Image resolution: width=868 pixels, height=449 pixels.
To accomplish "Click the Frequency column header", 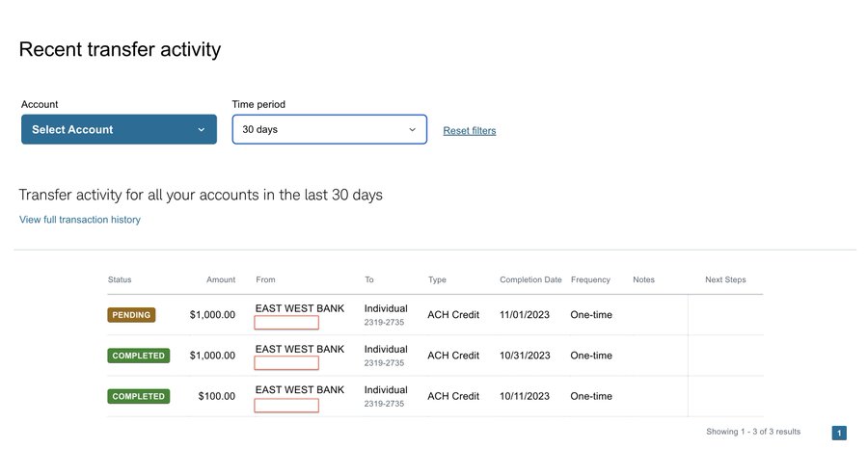I will 590,279.
